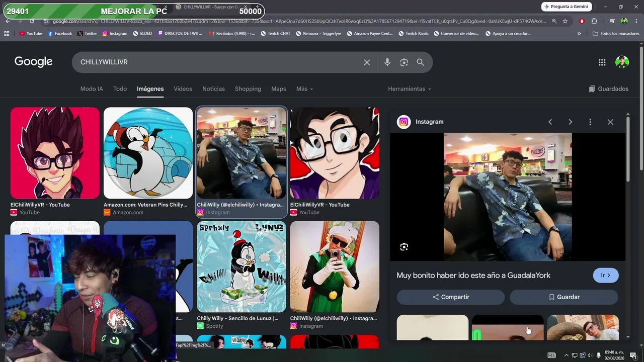This screenshot has height=362, width=644.
Task: Expand the Herramientas search tools
Action: [x=410, y=89]
